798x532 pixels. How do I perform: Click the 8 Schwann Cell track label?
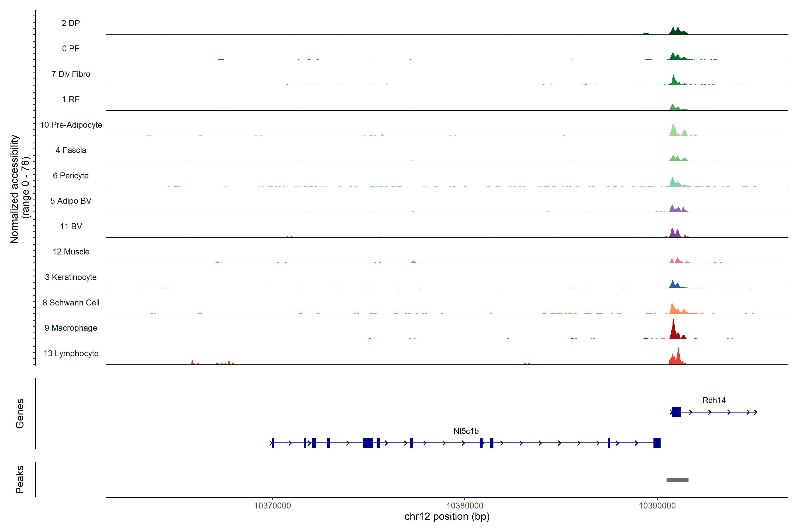pos(71,303)
